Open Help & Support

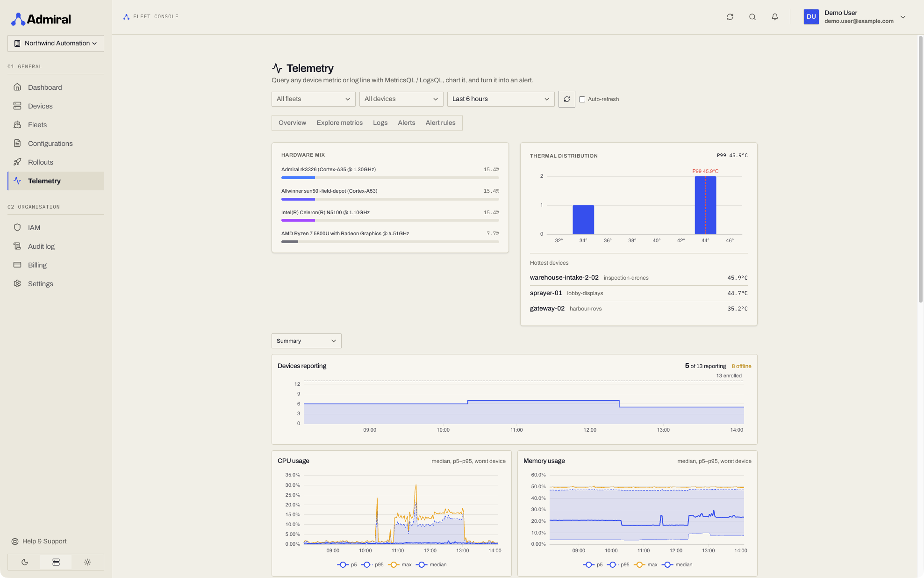click(39, 541)
